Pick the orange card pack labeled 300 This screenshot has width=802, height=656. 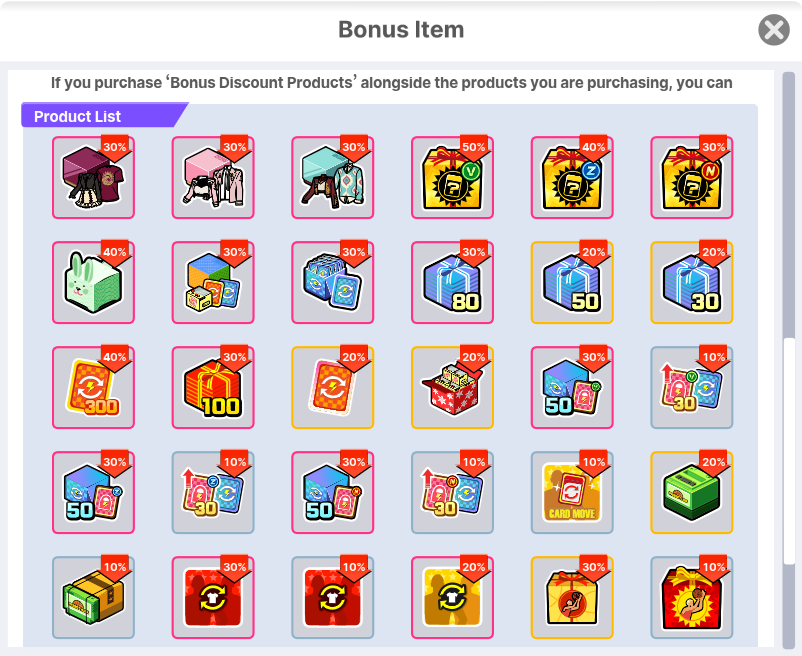coord(93,387)
